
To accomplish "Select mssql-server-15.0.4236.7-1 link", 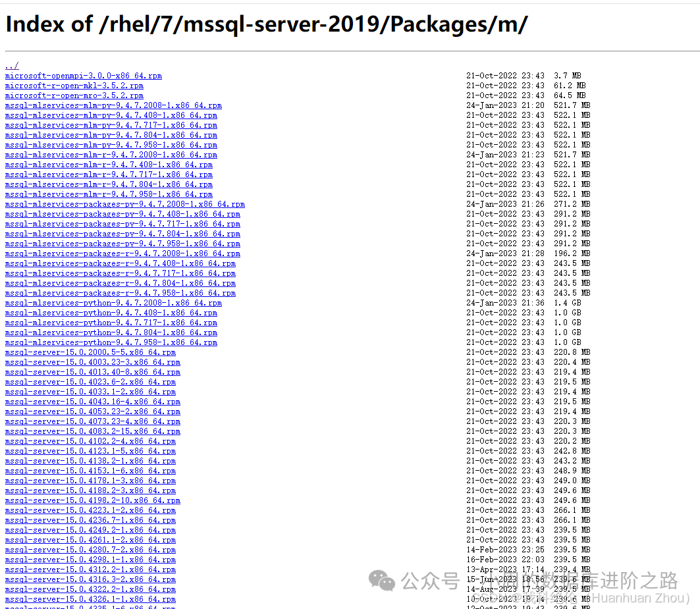I will [x=91, y=520].
